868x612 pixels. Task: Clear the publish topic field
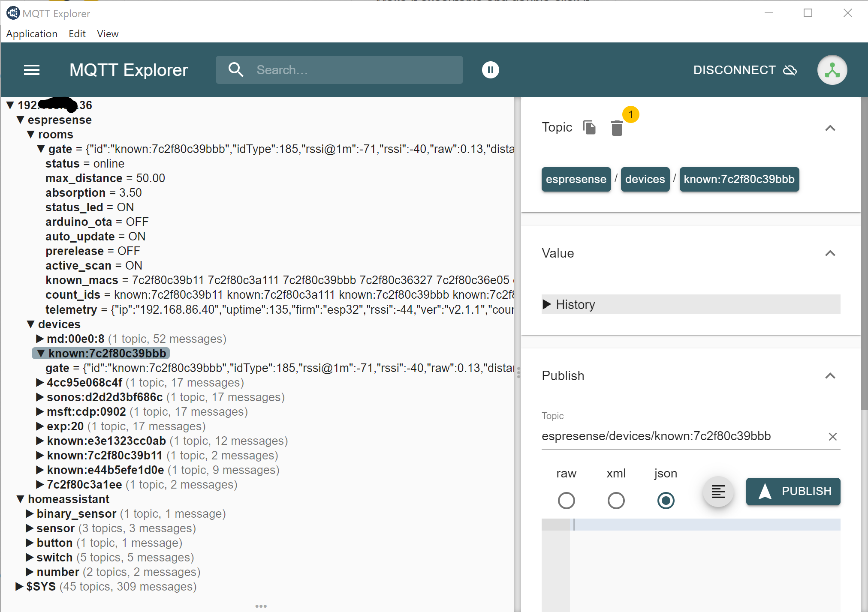[x=832, y=437]
